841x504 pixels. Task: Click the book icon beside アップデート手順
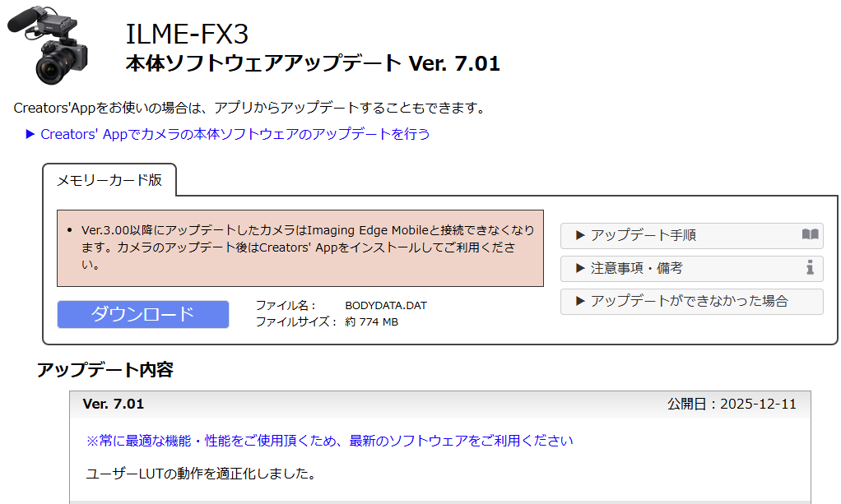point(810,234)
